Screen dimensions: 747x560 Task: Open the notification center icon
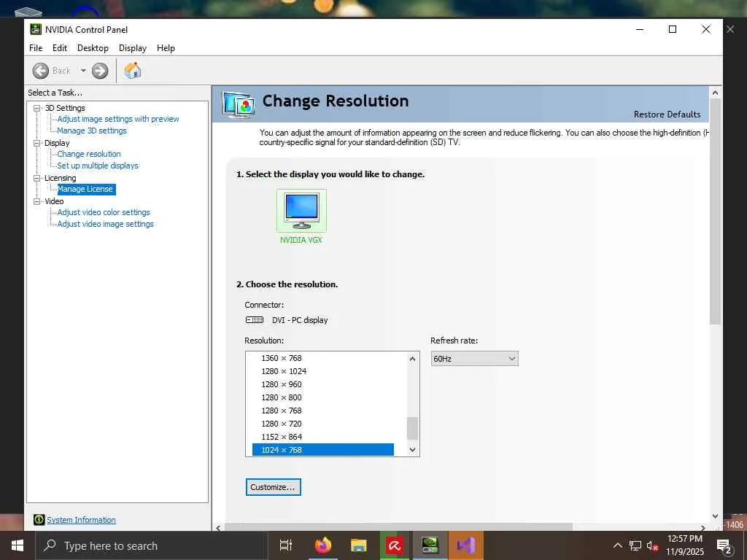point(724,546)
